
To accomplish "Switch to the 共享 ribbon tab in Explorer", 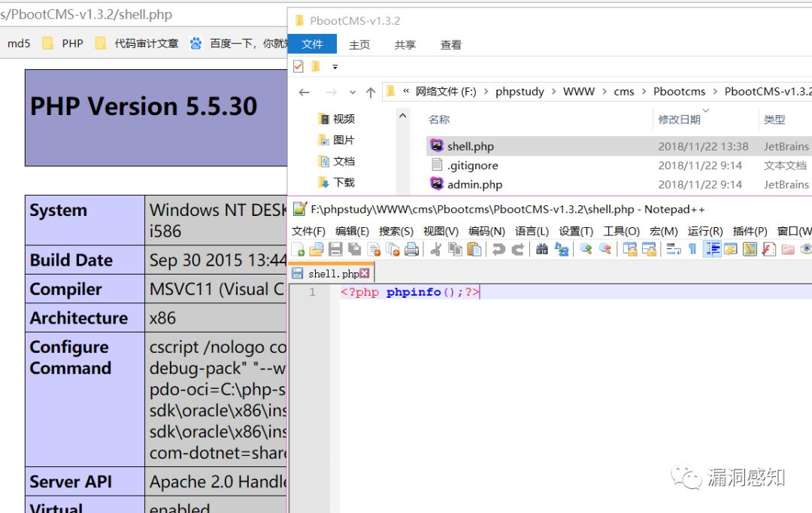I will pos(405,44).
